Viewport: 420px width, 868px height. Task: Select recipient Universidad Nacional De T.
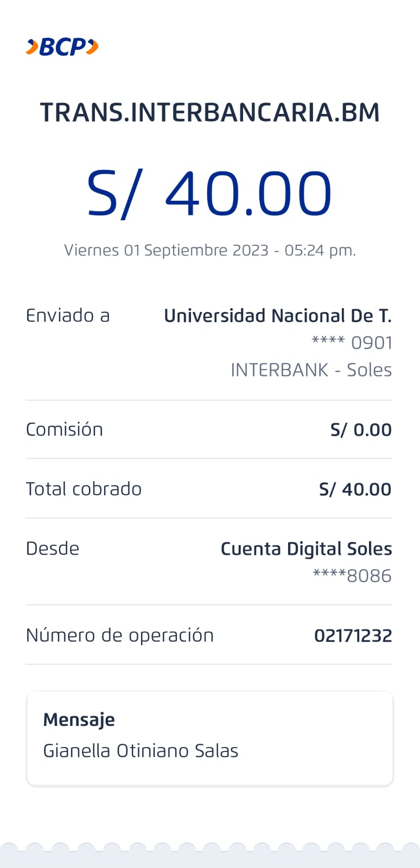(277, 316)
